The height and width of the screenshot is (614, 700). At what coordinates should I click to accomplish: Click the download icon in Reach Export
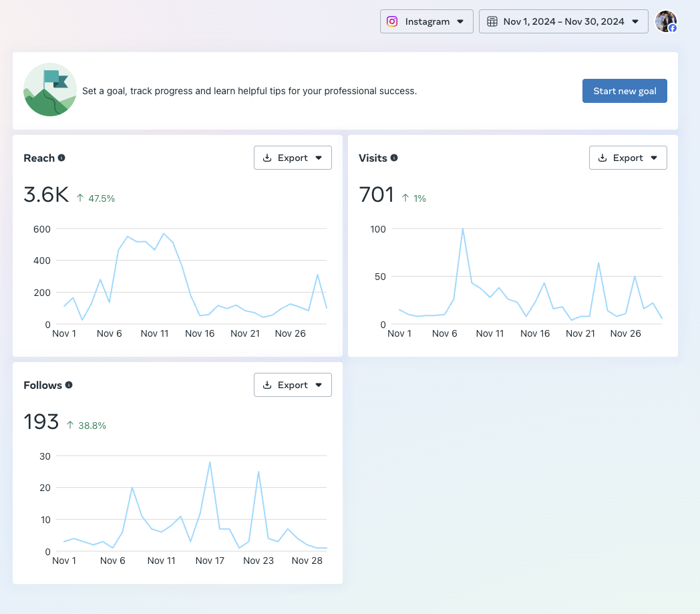click(268, 158)
